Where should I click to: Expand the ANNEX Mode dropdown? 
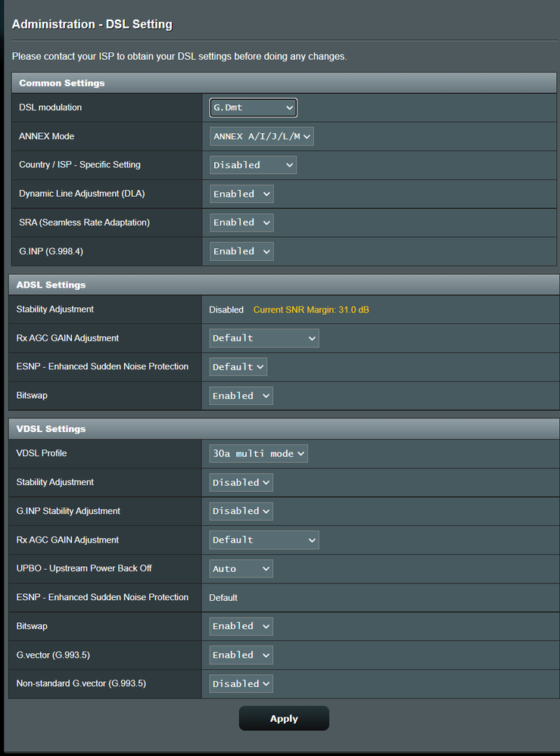[261, 137]
